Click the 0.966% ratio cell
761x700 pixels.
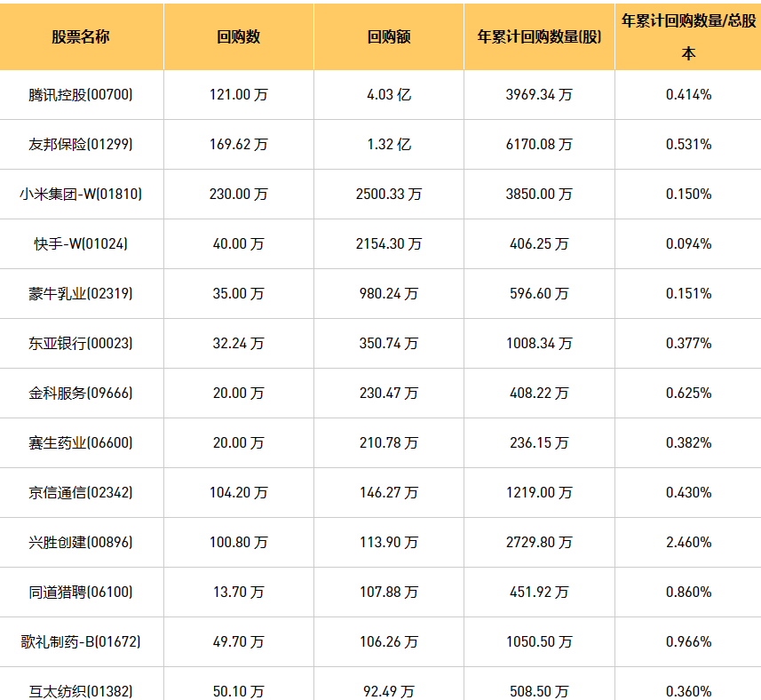[689, 641]
